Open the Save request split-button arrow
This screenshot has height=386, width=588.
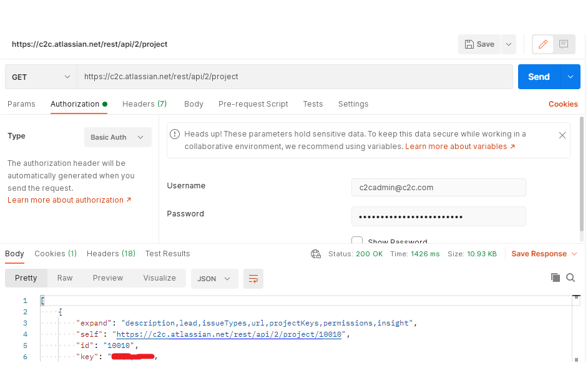coord(509,44)
